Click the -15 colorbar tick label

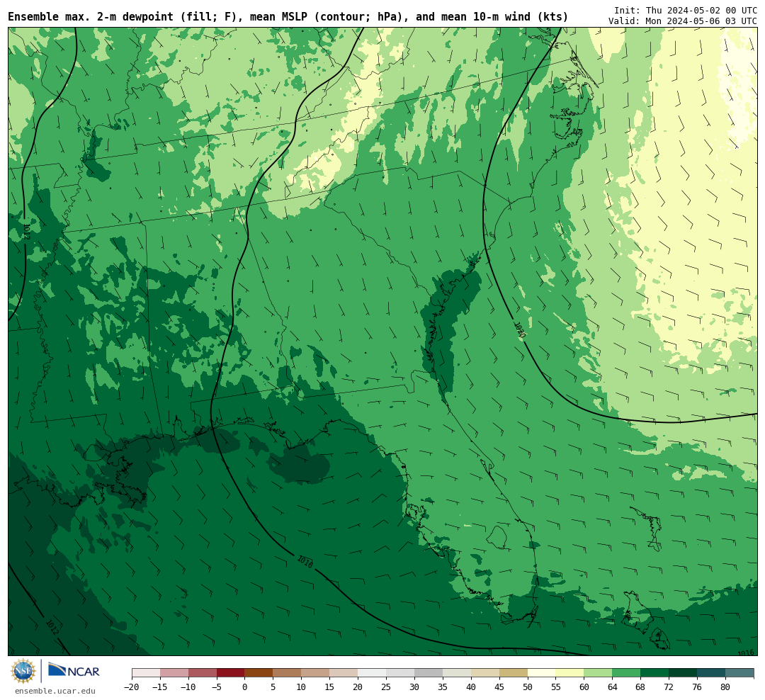tap(160, 687)
